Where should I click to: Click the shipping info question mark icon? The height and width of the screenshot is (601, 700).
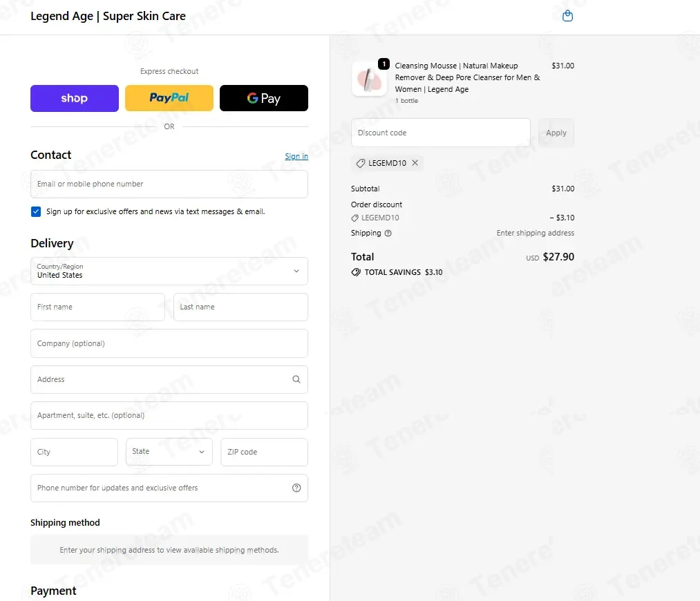coord(388,233)
